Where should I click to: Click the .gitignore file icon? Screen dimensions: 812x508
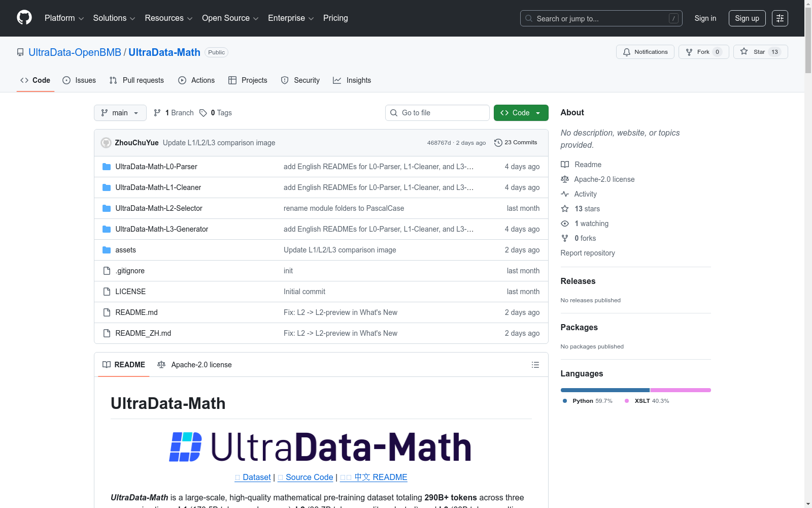point(107,271)
